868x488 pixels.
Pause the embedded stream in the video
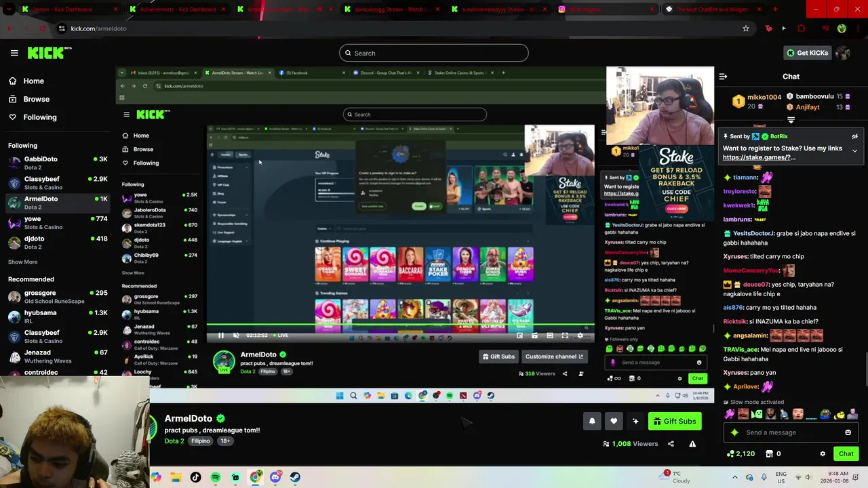click(x=220, y=335)
